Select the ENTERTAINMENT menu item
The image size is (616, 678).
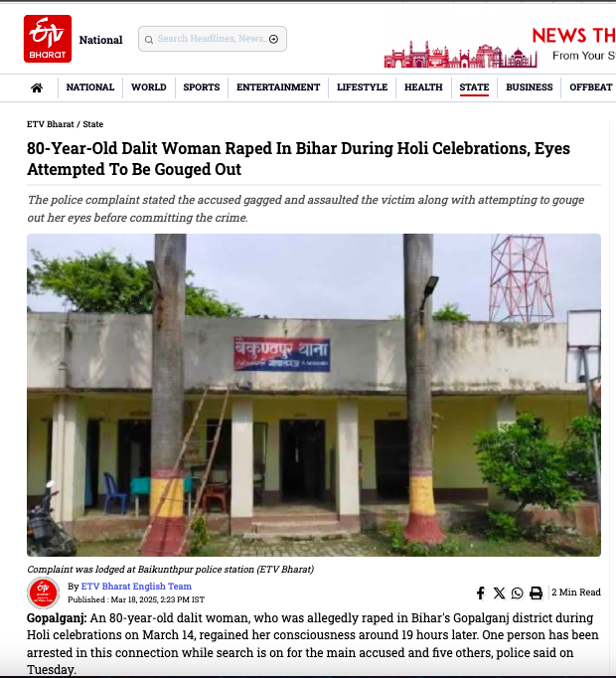click(278, 87)
